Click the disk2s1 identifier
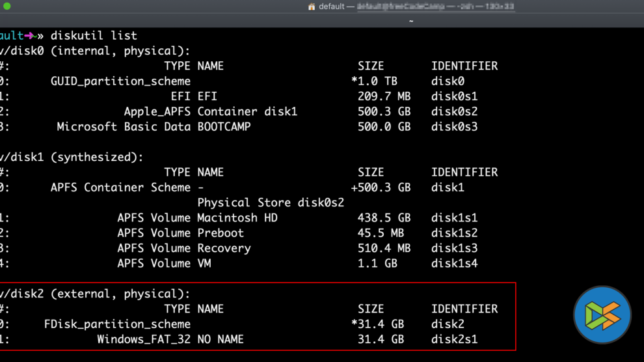This screenshot has width=644, height=362. click(x=454, y=339)
